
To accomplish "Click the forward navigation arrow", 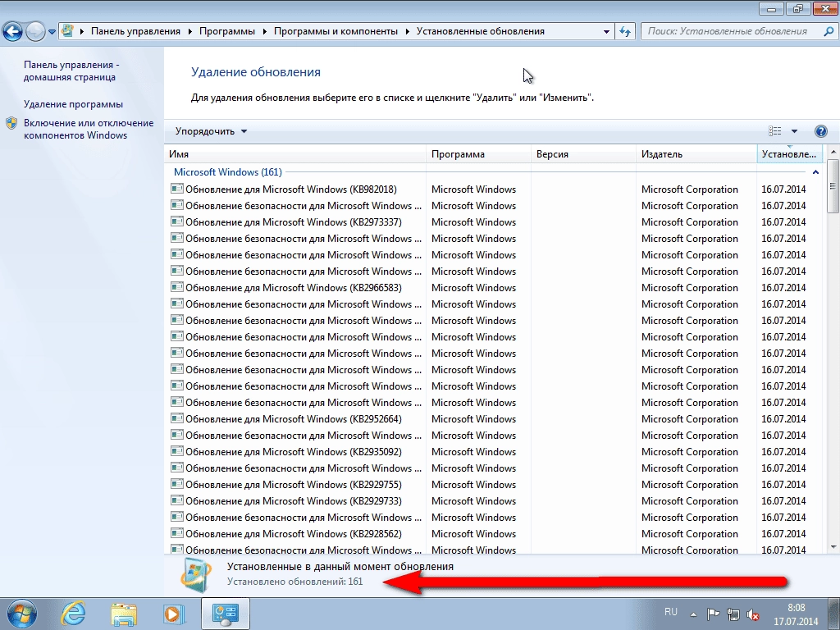I will 35,32.
